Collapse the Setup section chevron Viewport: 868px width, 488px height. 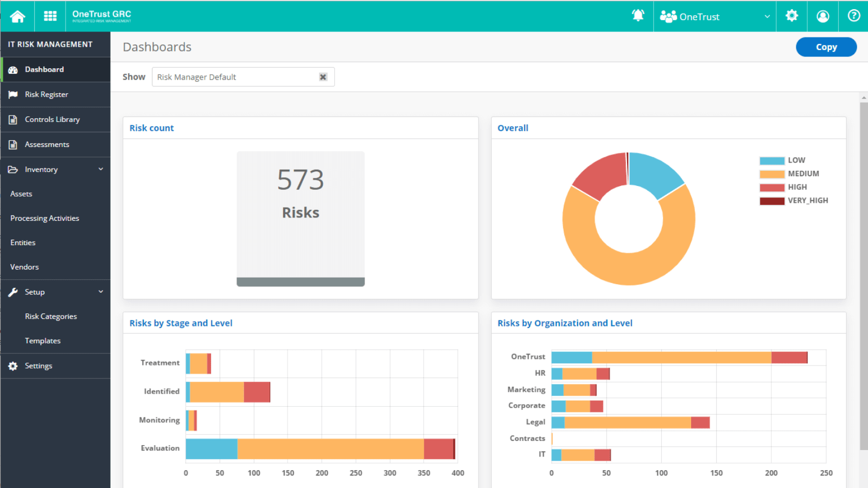pos(101,292)
